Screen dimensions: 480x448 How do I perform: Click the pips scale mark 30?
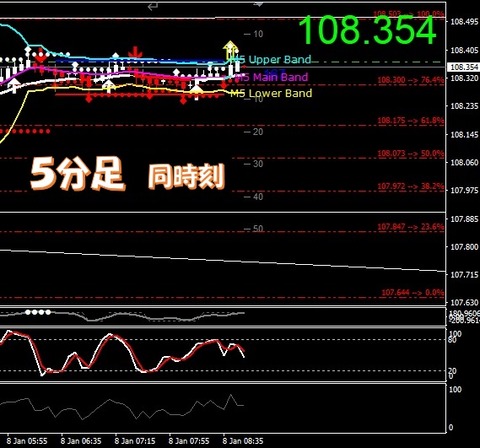tap(254, 164)
